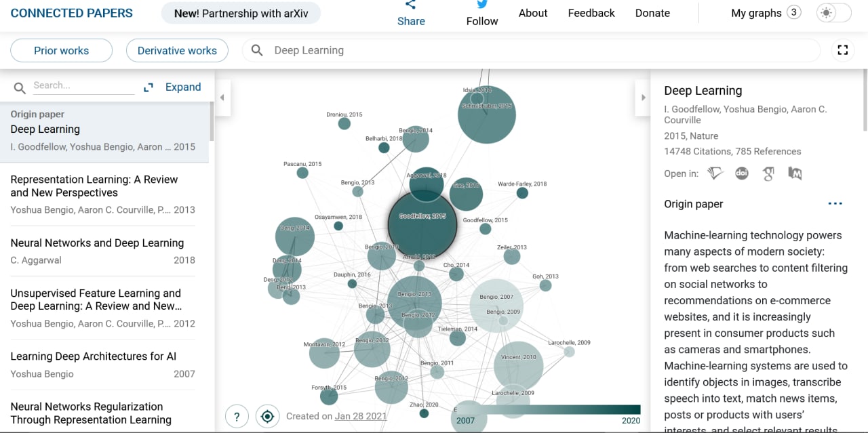Enter fullscreen graph view
The image size is (868, 433).
[x=843, y=50]
